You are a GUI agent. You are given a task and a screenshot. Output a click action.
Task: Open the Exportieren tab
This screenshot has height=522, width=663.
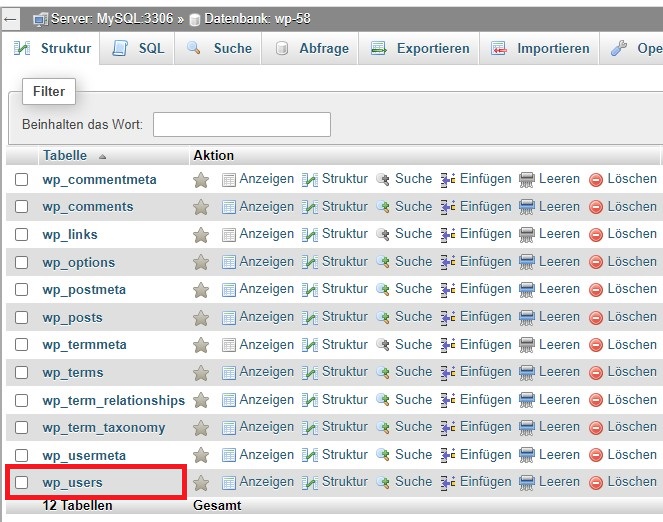[x=419, y=49]
